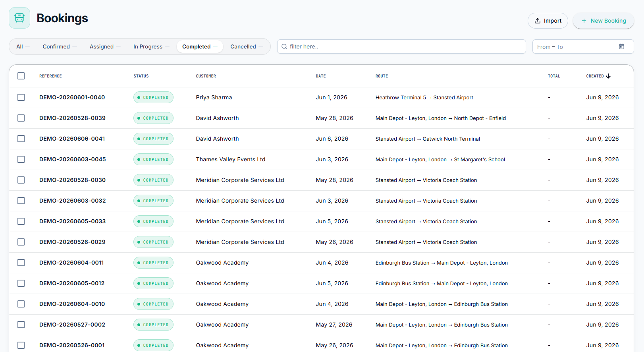Image resolution: width=644 pixels, height=352 pixels.
Task: Open booking DEMO-20260528-0039
Action: click(72, 118)
